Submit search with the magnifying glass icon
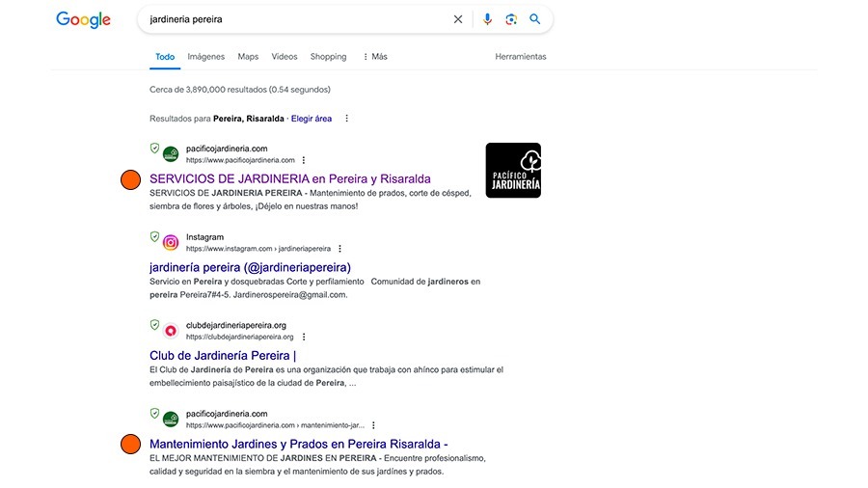 coord(534,19)
